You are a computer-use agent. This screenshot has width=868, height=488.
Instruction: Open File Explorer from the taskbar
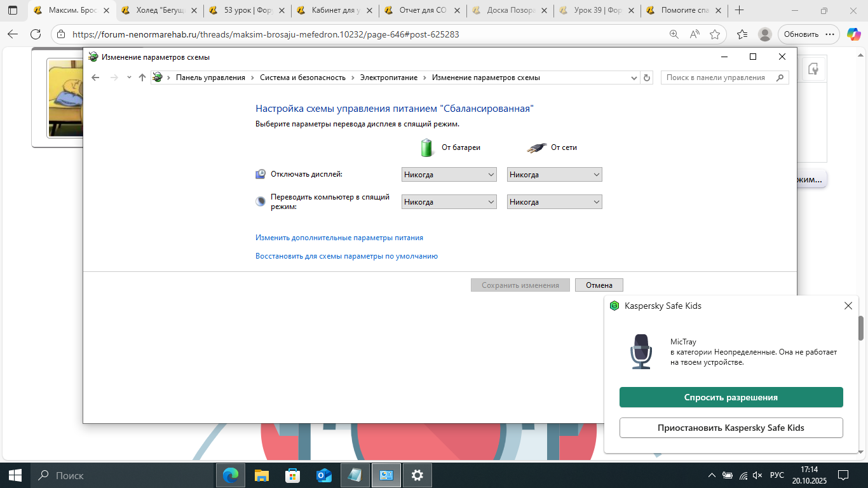262,475
